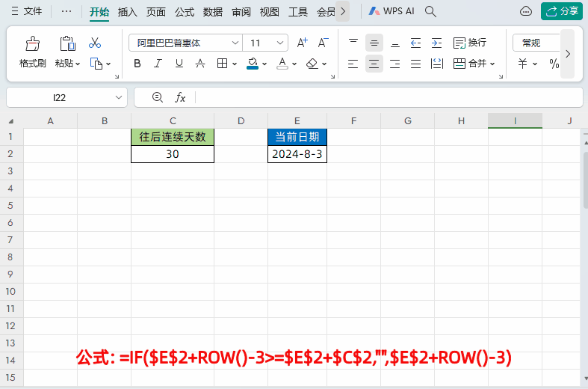588x389 pixels.
Task: Expand clear options dropdown arrow
Action: point(324,64)
